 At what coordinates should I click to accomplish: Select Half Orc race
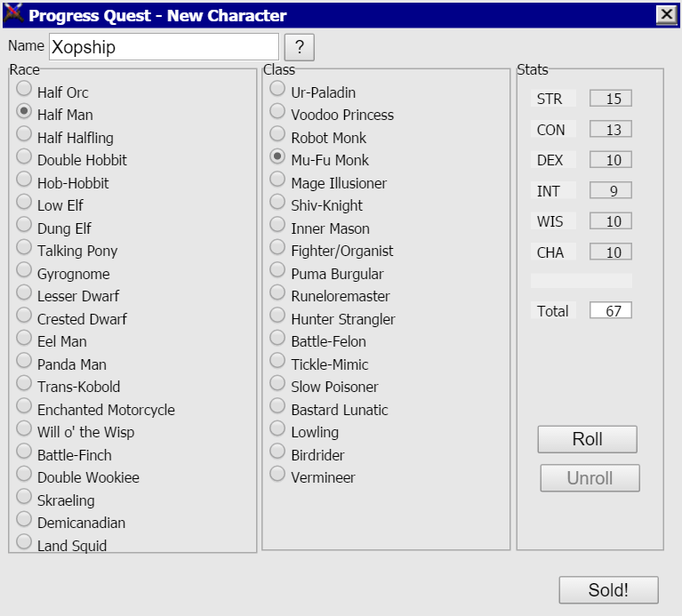24,89
